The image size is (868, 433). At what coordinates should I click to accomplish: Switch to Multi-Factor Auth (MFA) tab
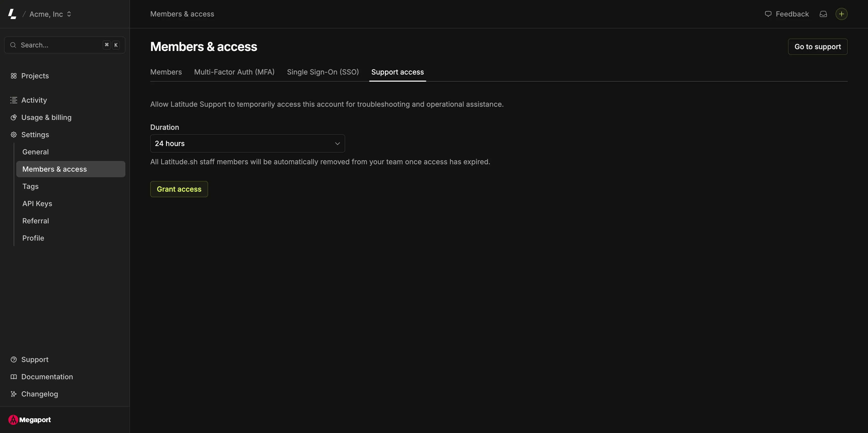234,72
